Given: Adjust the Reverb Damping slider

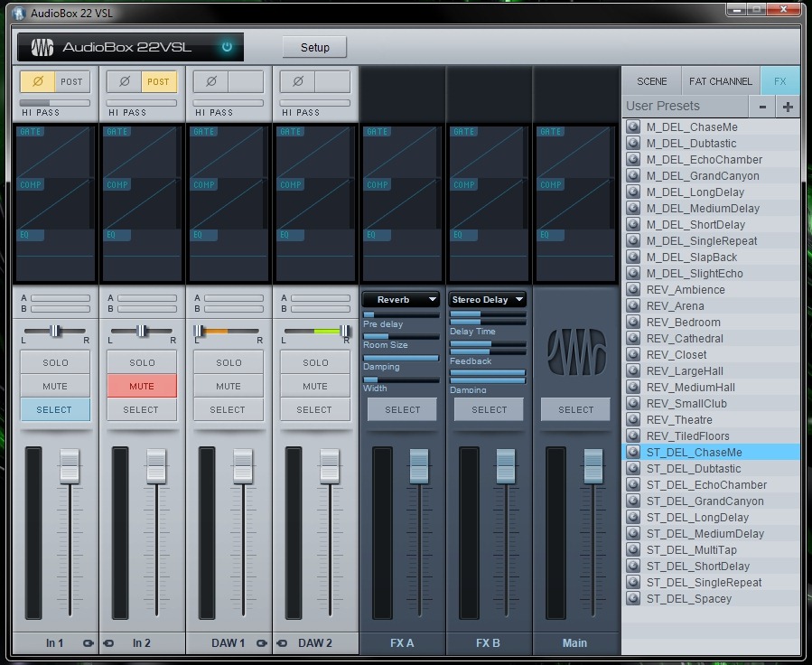Looking at the screenshot, I should [401, 358].
